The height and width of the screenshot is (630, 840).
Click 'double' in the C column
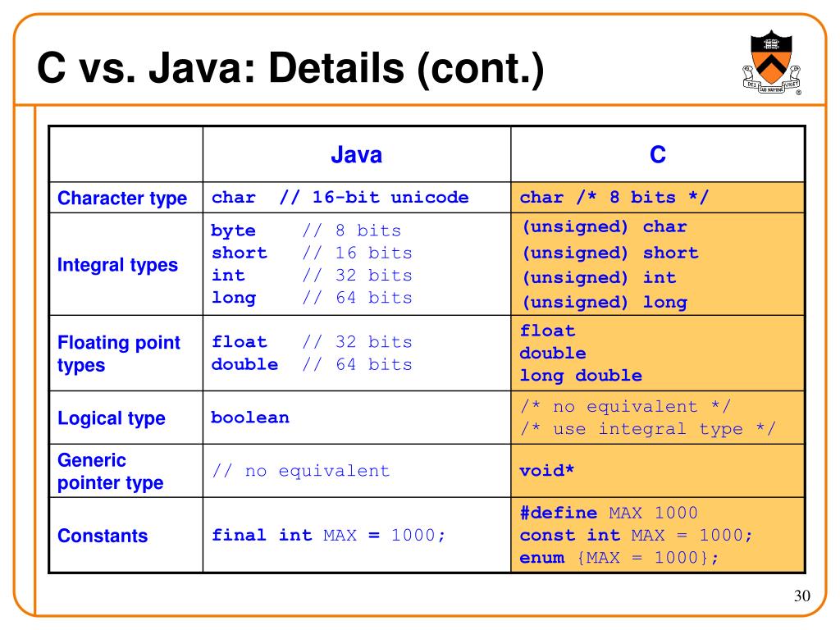(553, 353)
